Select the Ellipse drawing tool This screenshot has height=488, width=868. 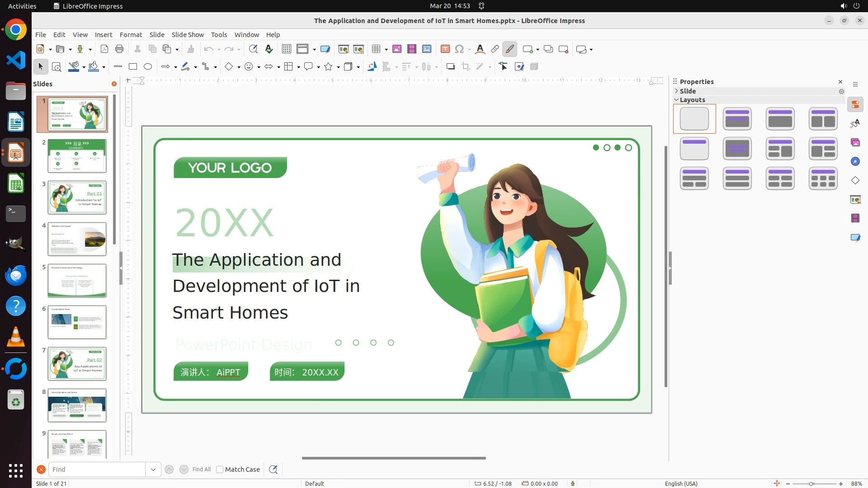pos(148,67)
